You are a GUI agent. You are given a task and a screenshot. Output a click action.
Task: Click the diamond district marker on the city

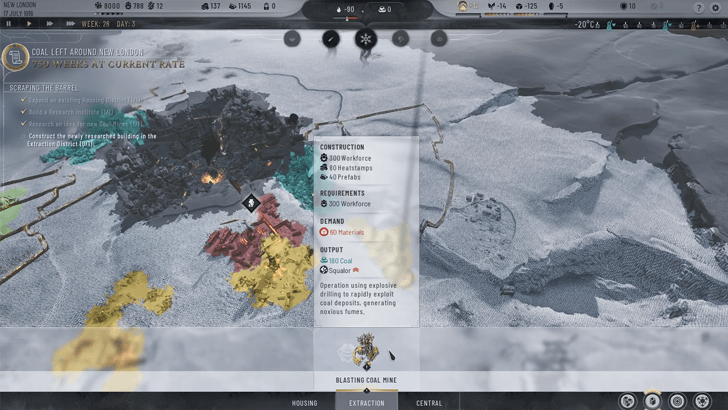[253, 203]
